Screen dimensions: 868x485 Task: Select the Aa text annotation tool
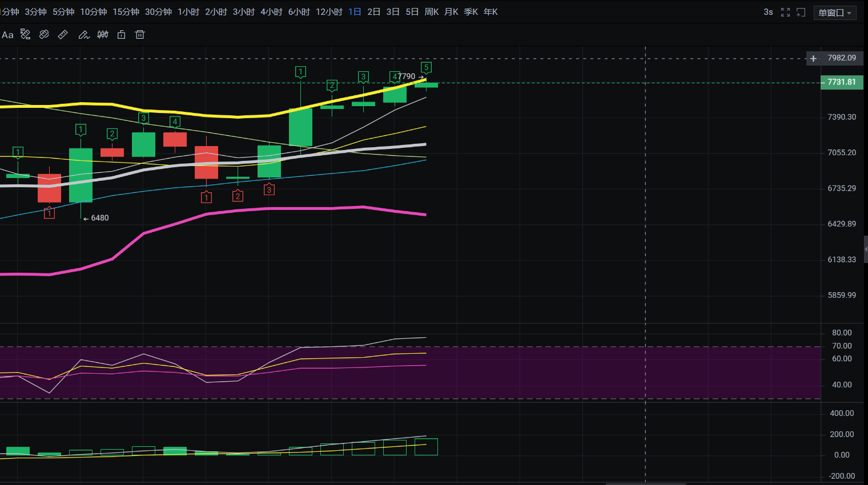(x=7, y=35)
